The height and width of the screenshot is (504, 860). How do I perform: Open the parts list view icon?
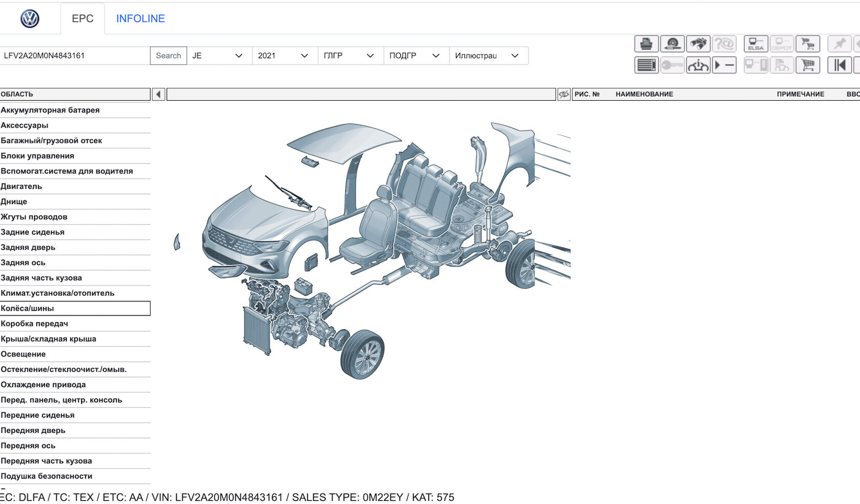click(646, 65)
